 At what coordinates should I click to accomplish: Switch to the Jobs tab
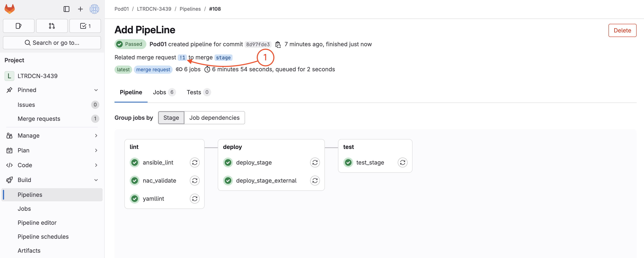coord(164,92)
